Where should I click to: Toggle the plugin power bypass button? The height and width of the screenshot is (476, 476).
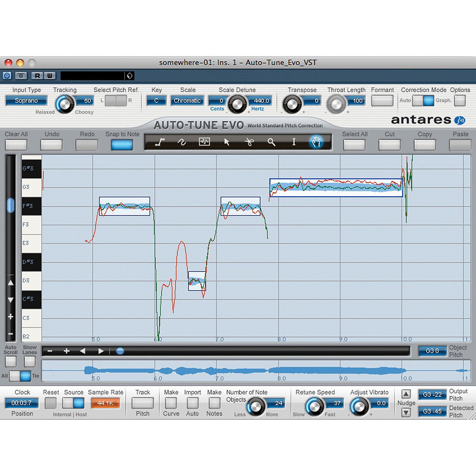[x=7, y=76]
